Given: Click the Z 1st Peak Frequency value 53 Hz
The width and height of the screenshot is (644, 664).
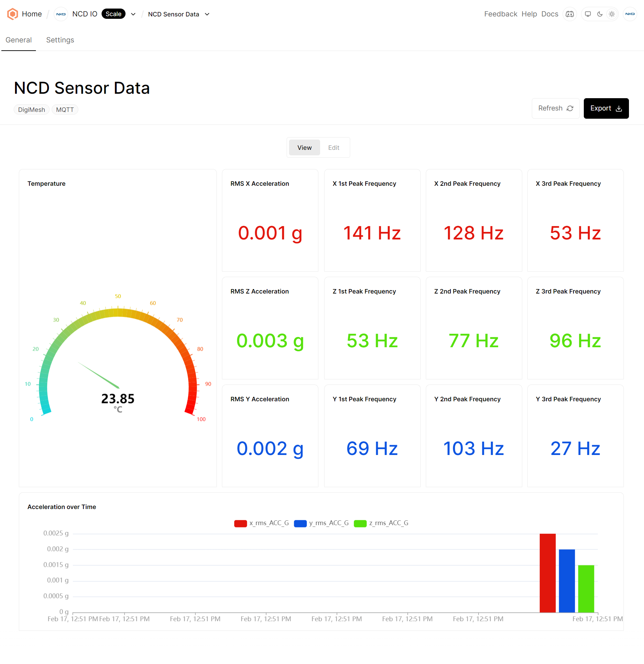Looking at the screenshot, I should click(372, 341).
